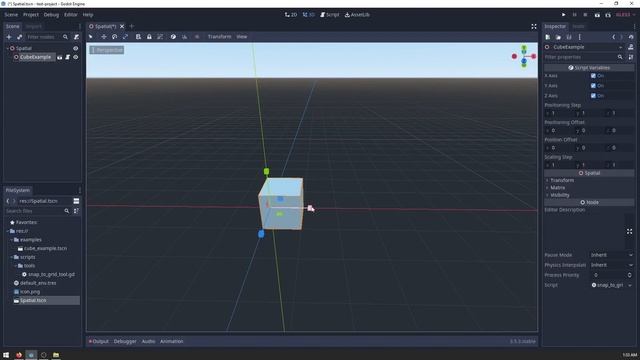Open the Script property dropdown arrow
The width and height of the screenshot is (640, 360).
(630, 285)
